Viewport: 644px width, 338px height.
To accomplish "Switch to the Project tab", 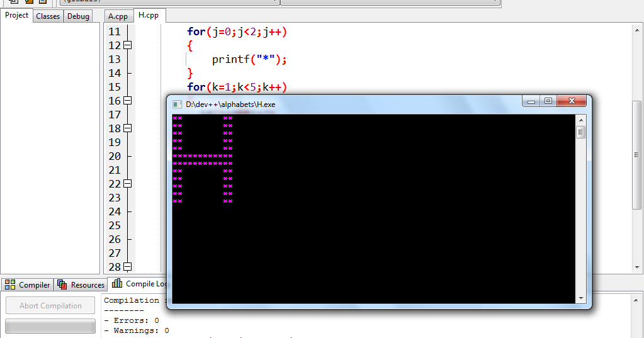I will (16, 15).
